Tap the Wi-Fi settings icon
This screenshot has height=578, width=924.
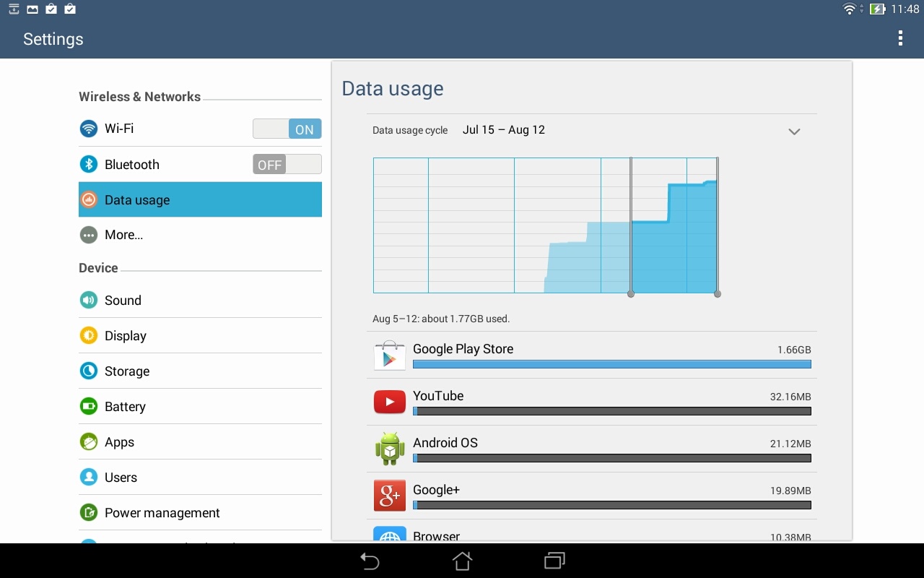[x=89, y=129]
